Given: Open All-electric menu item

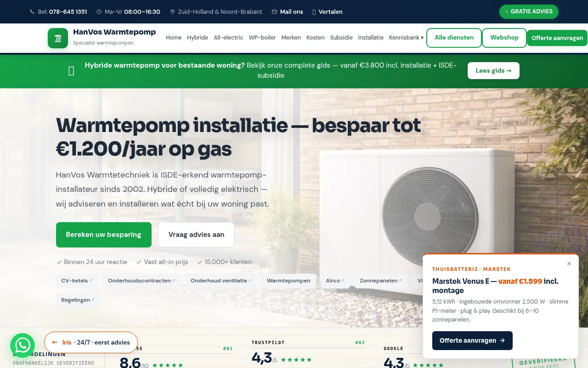Looking at the screenshot, I should [x=228, y=38].
